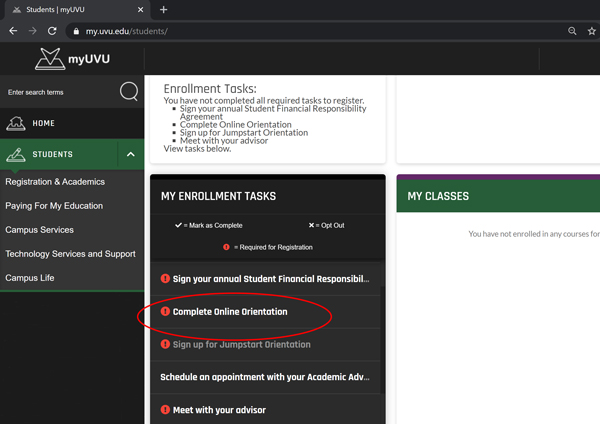The width and height of the screenshot is (600, 424).
Task: Open the STUDENTS sidebar section
Action: [x=59, y=154]
